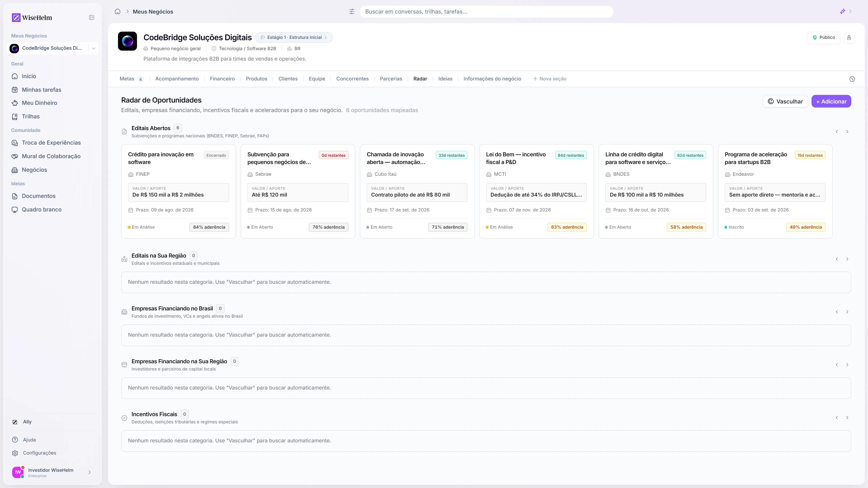Click the history clock icon on tab bar
This screenshot has width=868, height=488.
pyautogui.click(x=852, y=79)
